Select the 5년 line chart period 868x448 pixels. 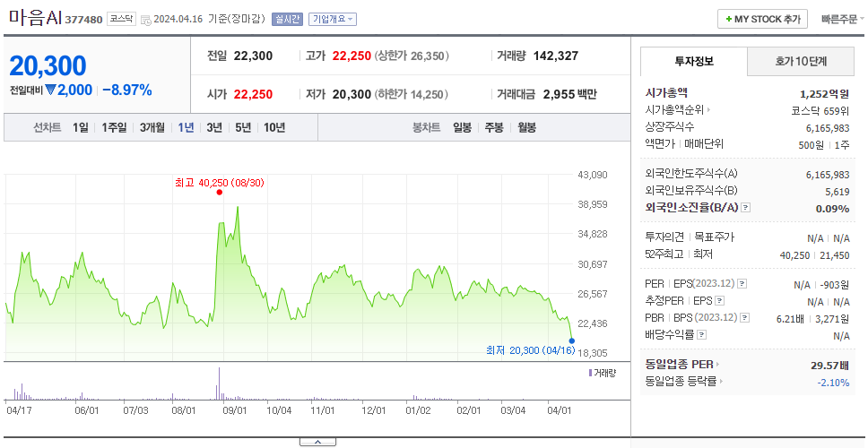[243, 128]
